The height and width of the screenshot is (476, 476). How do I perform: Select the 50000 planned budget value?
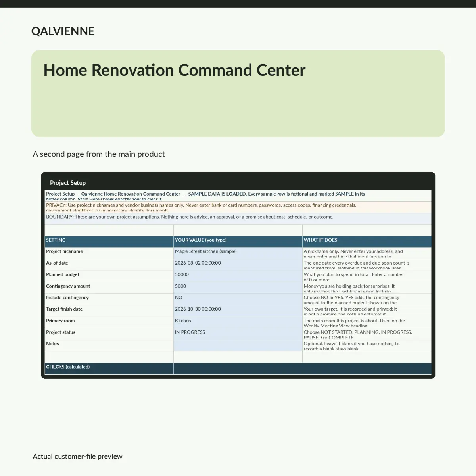pyautogui.click(x=238, y=276)
